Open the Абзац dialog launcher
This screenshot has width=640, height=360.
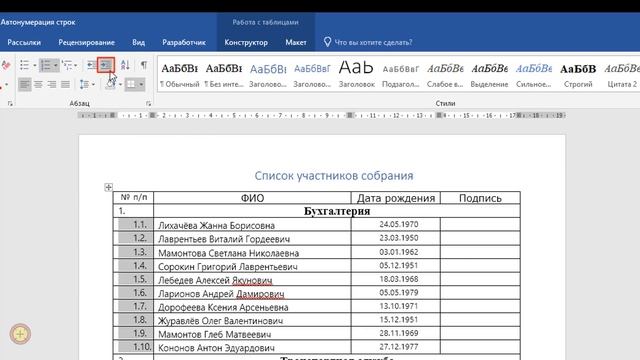tap(149, 104)
